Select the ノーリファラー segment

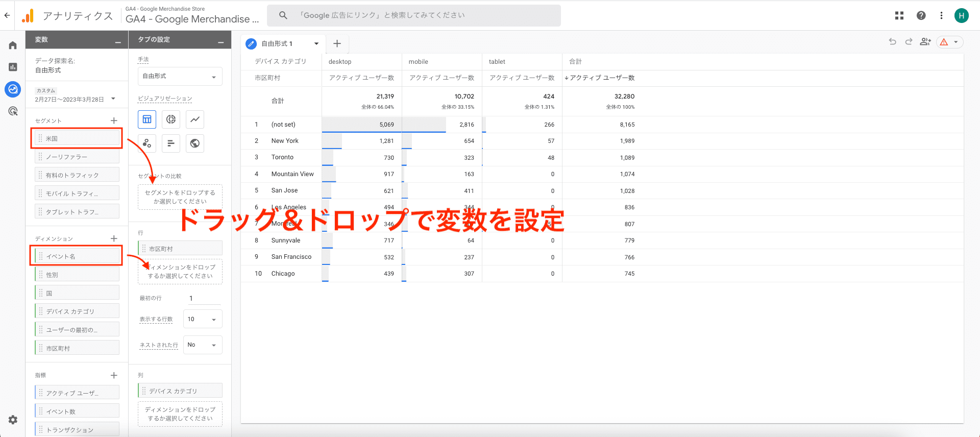(77, 157)
